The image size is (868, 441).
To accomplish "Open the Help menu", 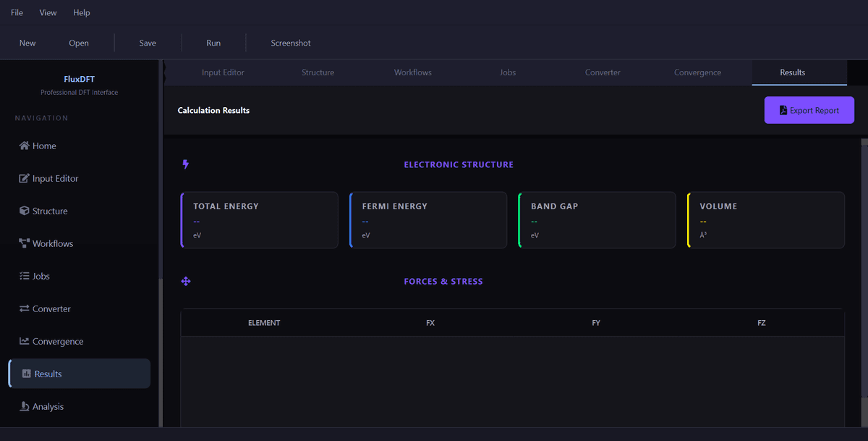I will point(82,12).
